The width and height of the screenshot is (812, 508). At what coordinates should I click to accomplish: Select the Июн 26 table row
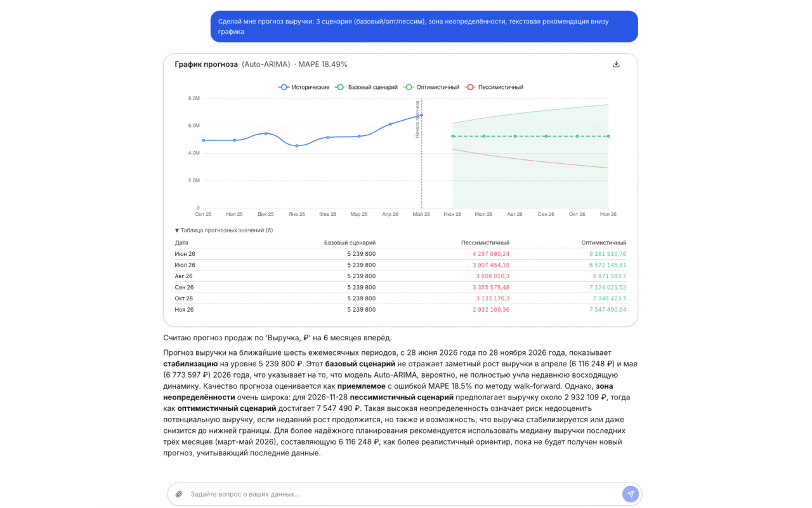(x=400, y=254)
